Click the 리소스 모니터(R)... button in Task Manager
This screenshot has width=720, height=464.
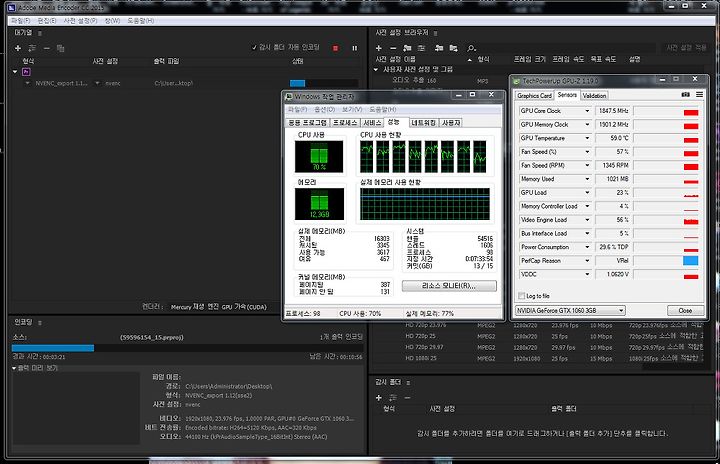pyautogui.click(x=449, y=286)
